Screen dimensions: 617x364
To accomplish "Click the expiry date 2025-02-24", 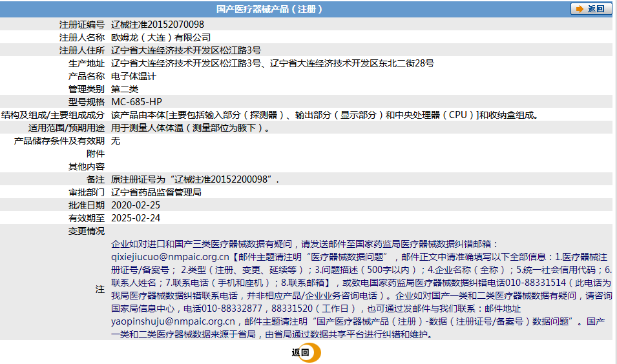I will 136,218.
